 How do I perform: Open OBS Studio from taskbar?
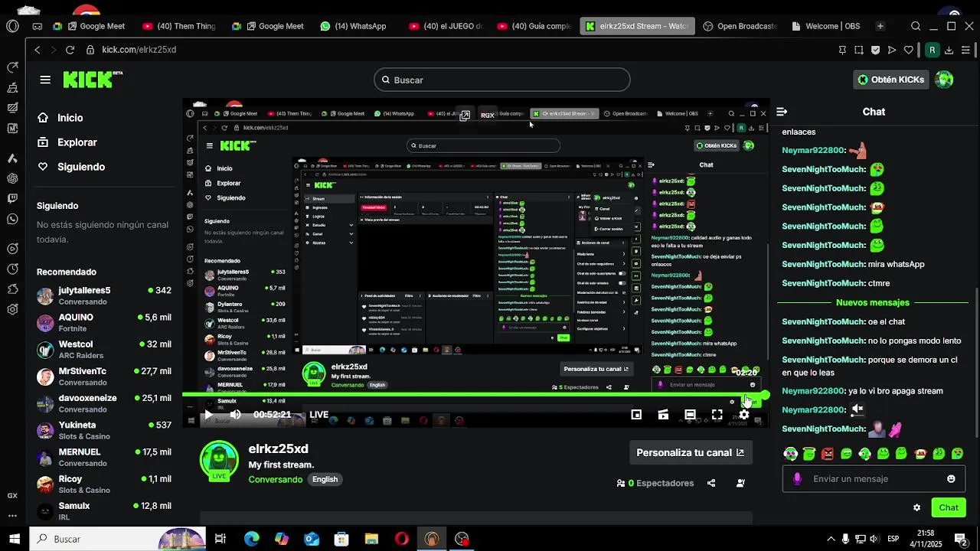click(x=462, y=539)
